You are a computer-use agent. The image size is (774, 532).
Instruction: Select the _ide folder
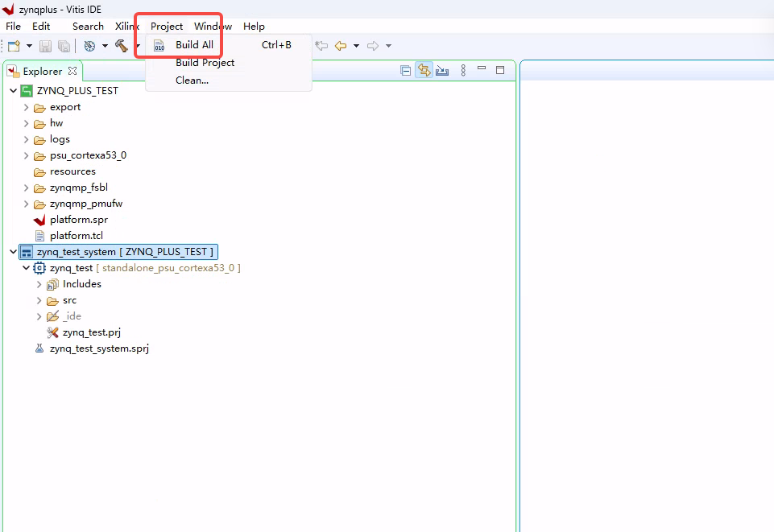coord(72,316)
